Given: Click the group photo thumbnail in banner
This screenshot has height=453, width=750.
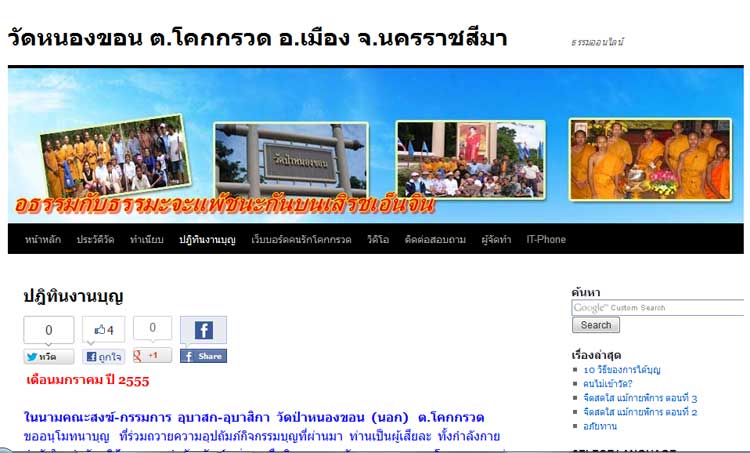Looking at the screenshot, I should (116, 156).
